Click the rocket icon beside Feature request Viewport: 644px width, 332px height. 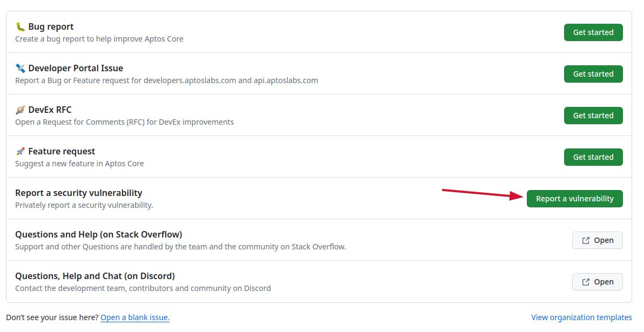tap(21, 152)
